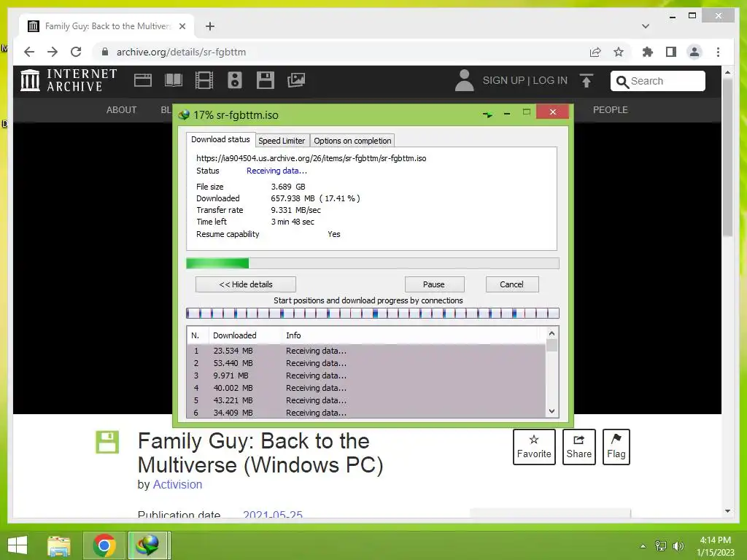Switch to Options on completion tab
The height and width of the screenshot is (560, 747).
[x=352, y=141]
